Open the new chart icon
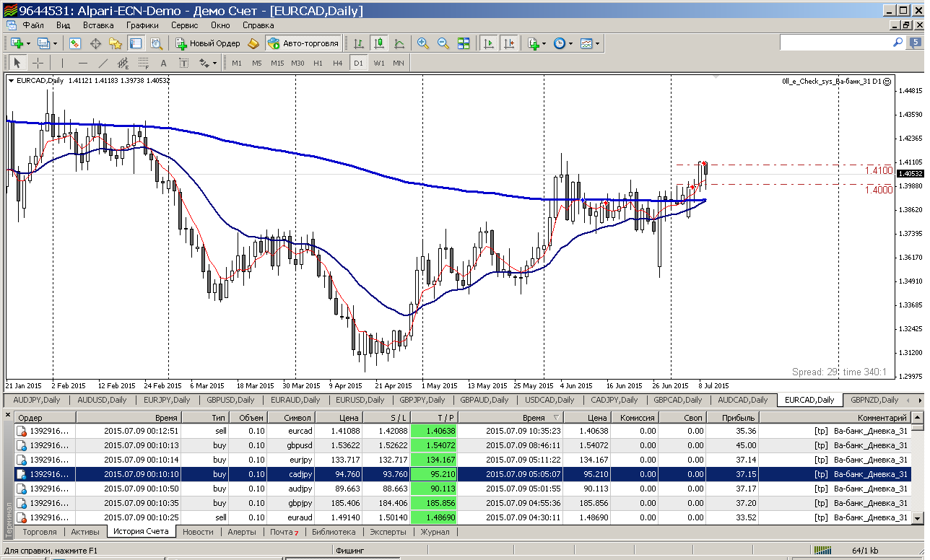Screen dimensions: 930x560 [17, 43]
